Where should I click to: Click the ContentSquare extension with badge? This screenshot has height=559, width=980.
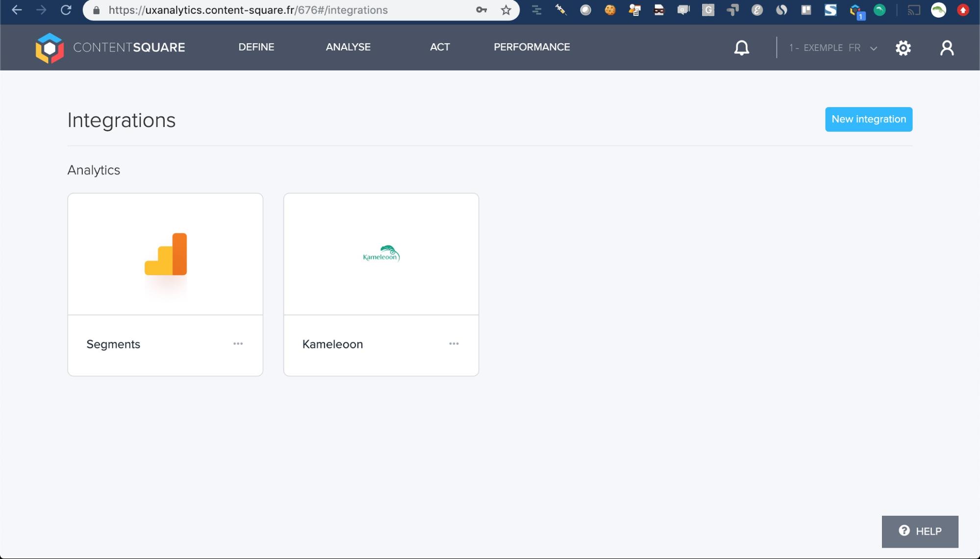[x=857, y=11]
